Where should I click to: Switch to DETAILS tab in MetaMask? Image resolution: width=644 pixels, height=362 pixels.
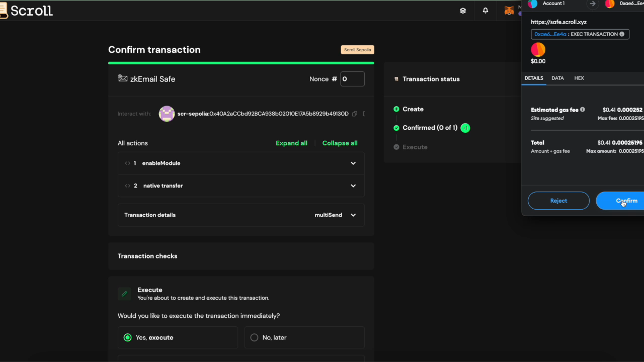(x=534, y=78)
